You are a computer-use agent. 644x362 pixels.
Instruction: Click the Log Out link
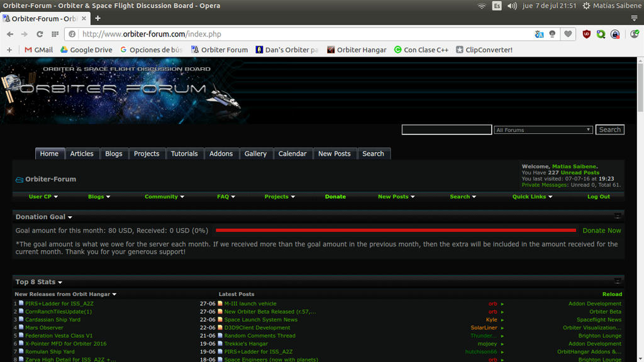pyautogui.click(x=599, y=197)
